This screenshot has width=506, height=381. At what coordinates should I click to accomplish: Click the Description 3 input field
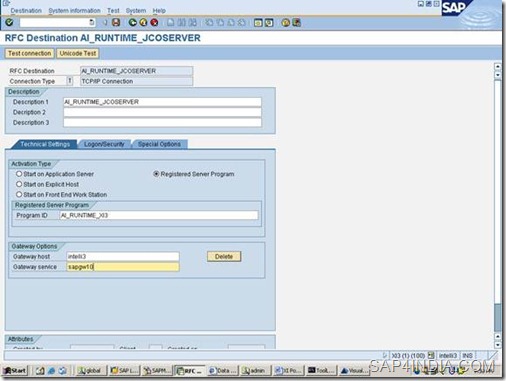[x=162, y=123]
